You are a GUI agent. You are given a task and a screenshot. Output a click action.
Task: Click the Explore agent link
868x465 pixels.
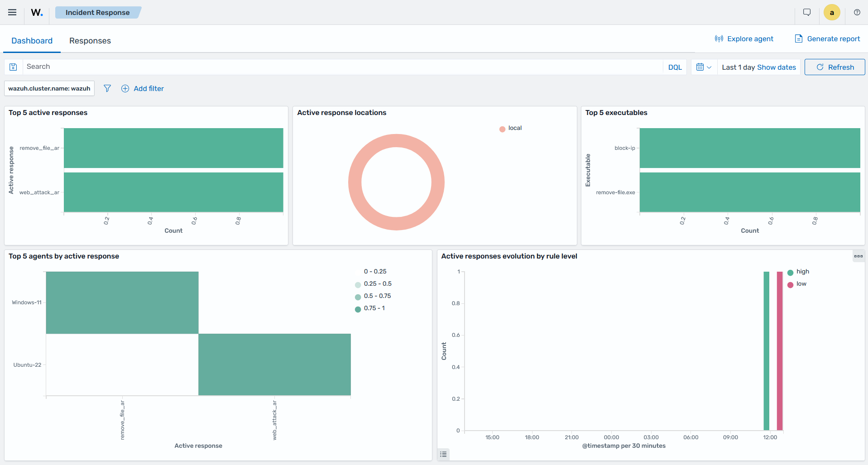click(744, 38)
